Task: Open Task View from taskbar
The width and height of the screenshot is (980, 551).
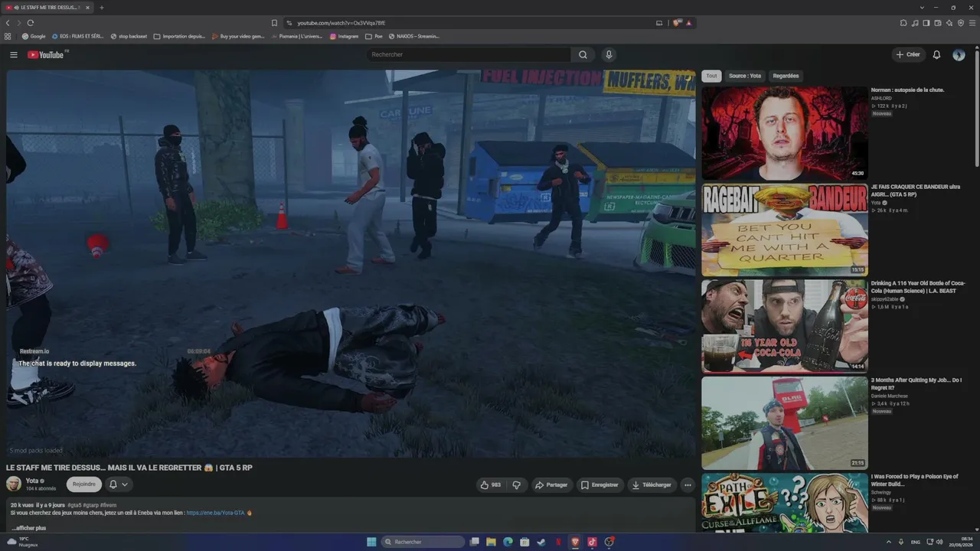Action: (x=474, y=542)
